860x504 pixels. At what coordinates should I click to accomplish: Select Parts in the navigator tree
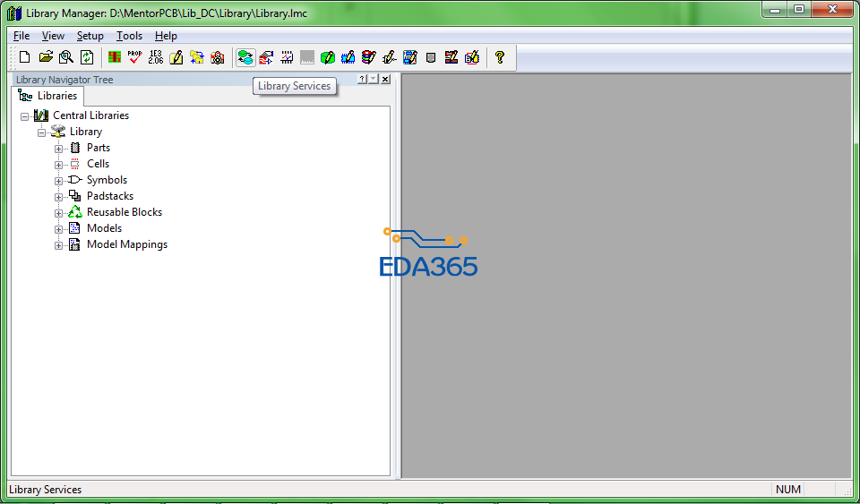coord(99,148)
